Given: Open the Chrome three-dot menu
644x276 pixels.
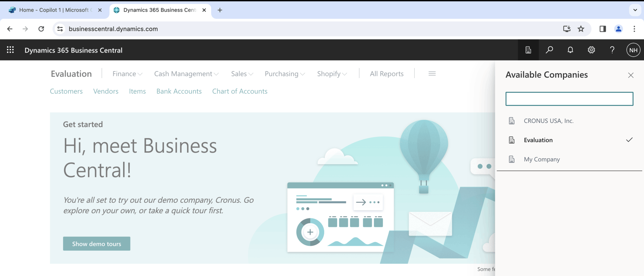Looking at the screenshot, I should pyautogui.click(x=634, y=29).
